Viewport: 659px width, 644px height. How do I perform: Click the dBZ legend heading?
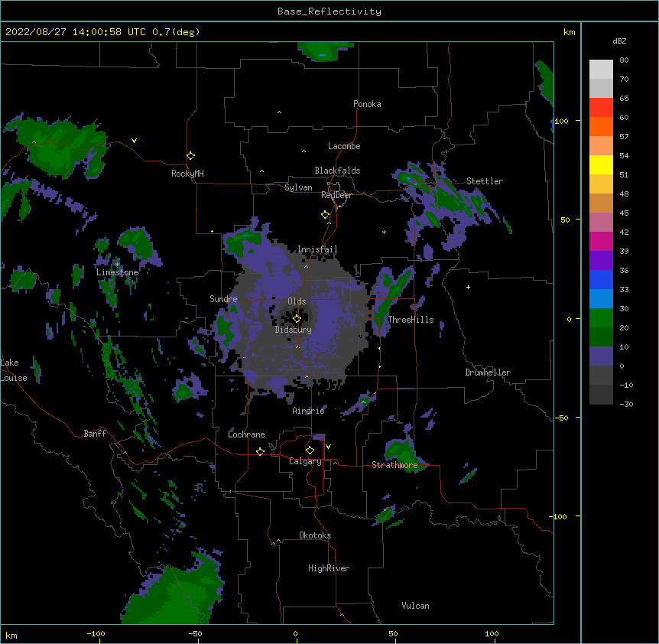pyautogui.click(x=619, y=41)
